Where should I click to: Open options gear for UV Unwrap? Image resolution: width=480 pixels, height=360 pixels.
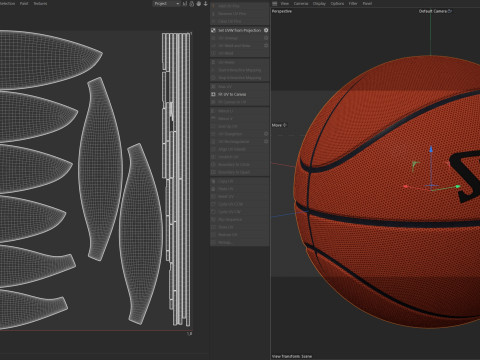[266, 38]
